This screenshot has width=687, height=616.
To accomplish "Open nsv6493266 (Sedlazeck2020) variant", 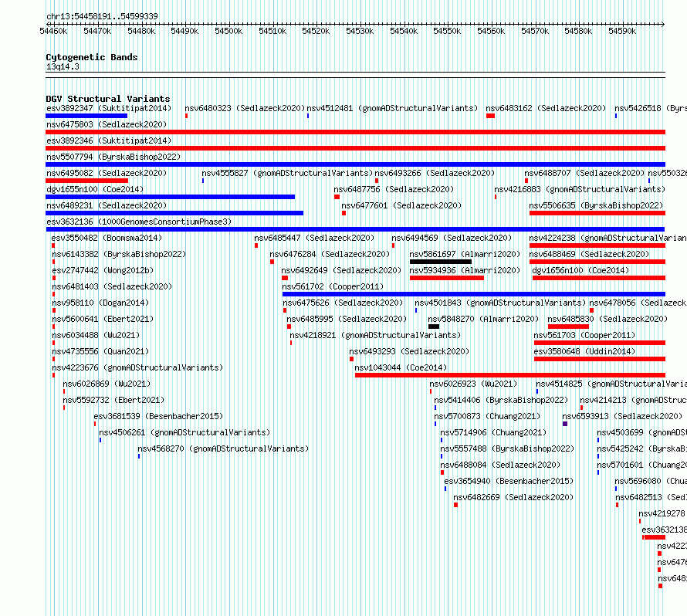I will [x=435, y=173].
